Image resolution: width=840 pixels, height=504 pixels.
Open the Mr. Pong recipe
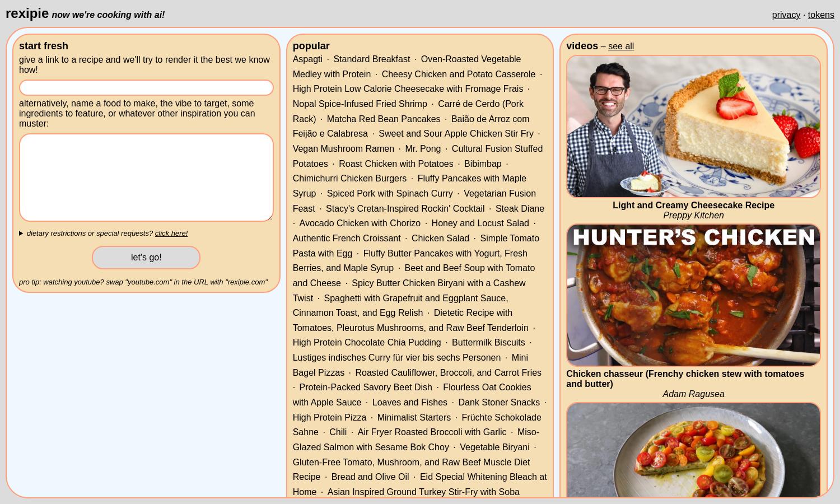pos(423,149)
